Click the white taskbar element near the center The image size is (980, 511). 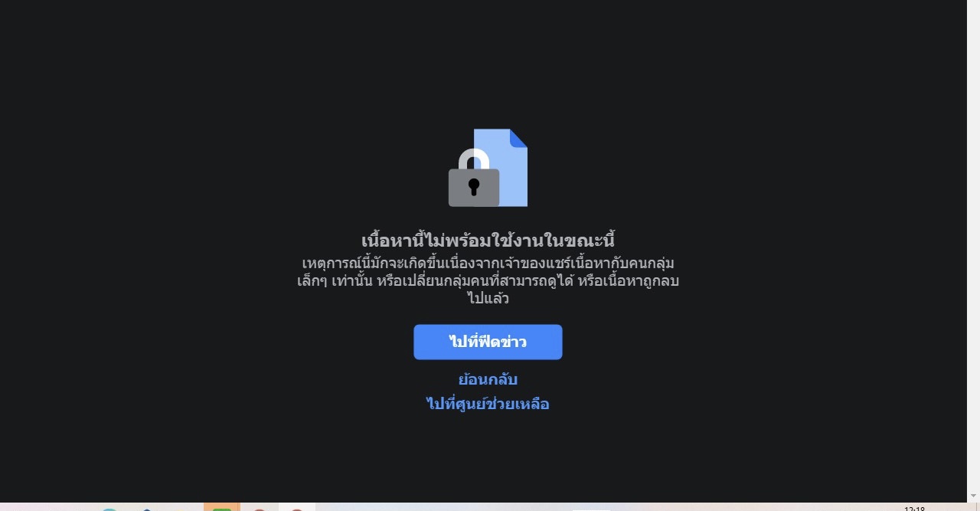tap(591, 509)
